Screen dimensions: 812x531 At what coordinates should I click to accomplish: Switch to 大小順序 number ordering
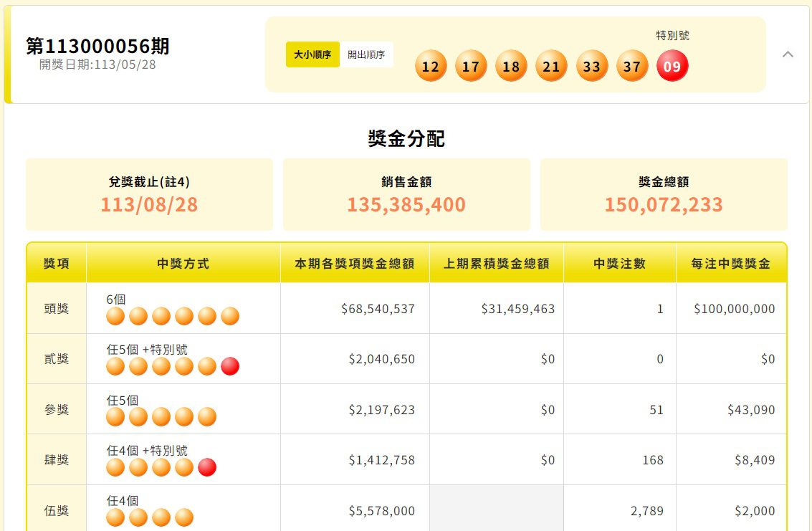(x=312, y=54)
